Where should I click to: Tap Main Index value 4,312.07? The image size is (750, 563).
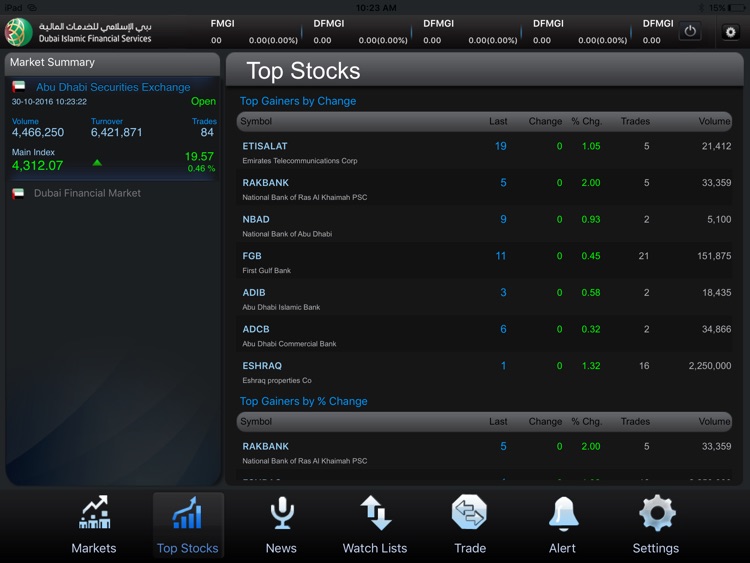pos(37,166)
